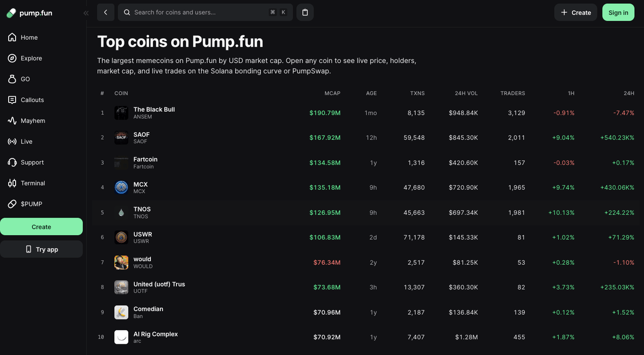Open the Terminal sidebar item
The width and height of the screenshot is (644, 355).
(x=41, y=183)
